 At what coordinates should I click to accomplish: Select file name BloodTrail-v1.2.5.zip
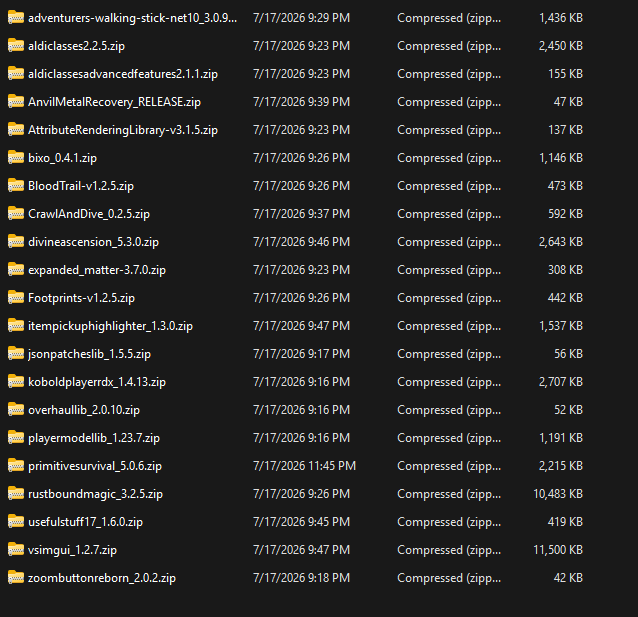81,186
